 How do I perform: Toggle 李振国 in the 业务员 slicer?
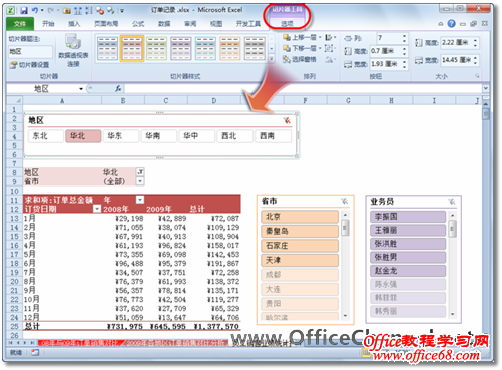(408, 217)
